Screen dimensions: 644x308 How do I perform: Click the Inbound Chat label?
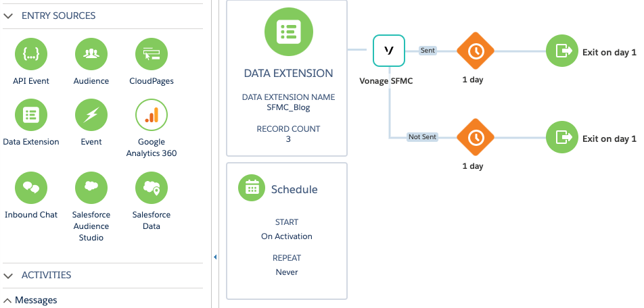pos(31,215)
